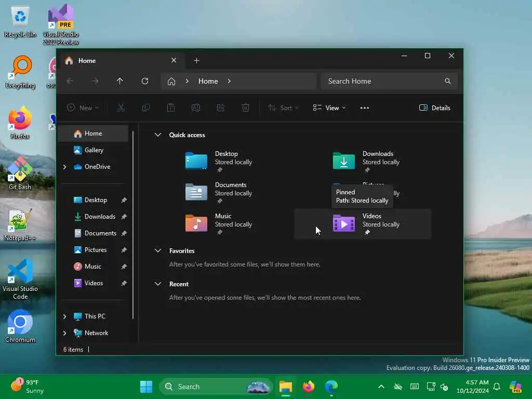Select Firefox desktop shortcut
Screen dimensions: 532x399
point(20,123)
